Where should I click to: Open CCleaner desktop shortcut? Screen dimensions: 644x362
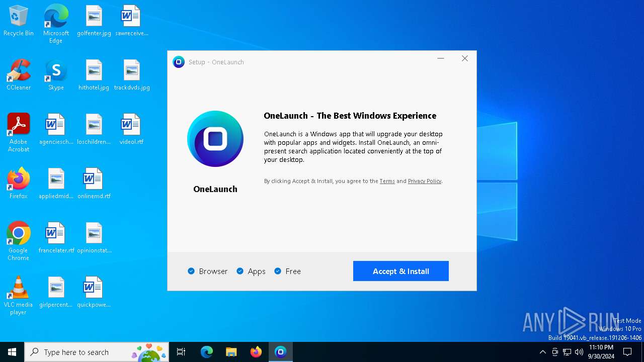(19, 75)
